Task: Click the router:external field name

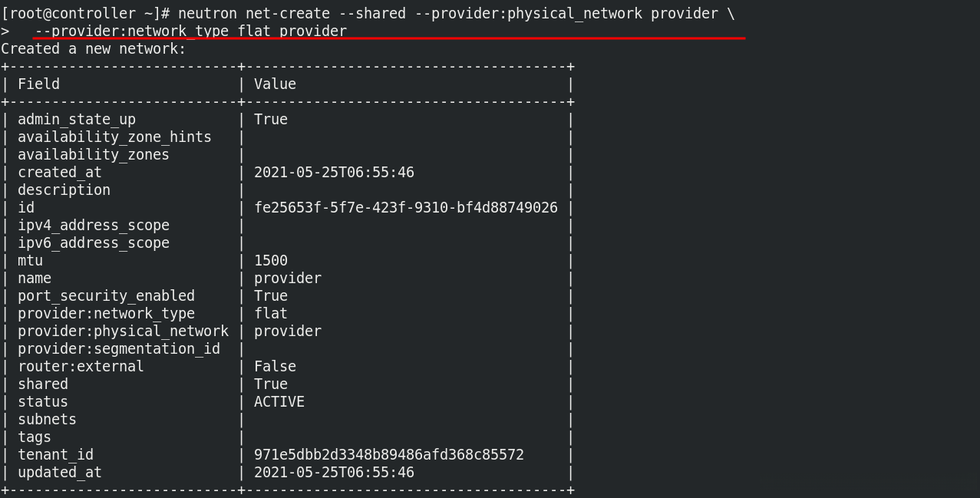Action: 81,367
